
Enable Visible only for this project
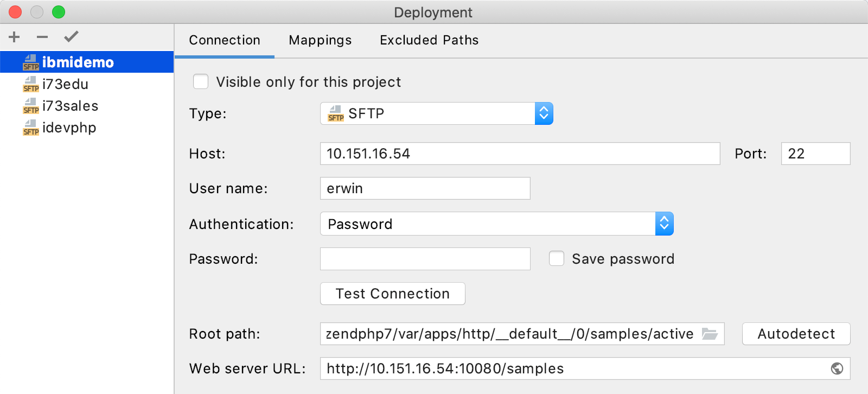pos(201,81)
